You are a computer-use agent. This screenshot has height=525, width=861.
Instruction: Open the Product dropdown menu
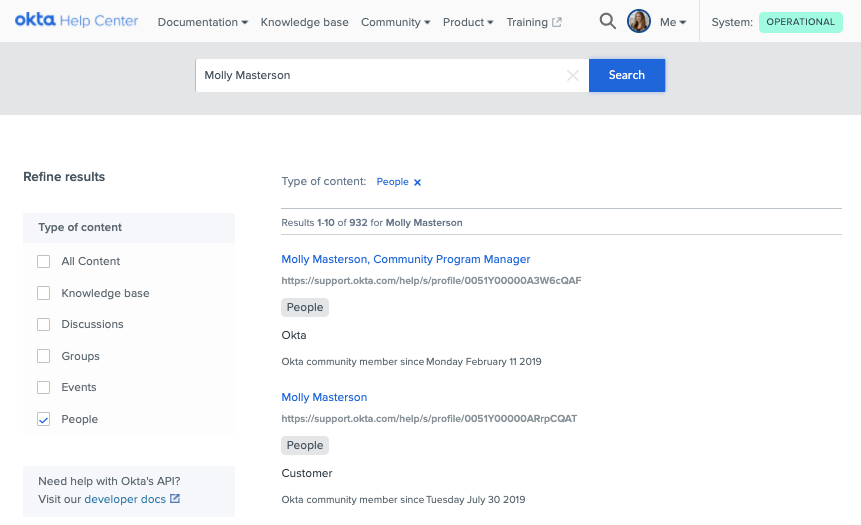pos(468,22)
